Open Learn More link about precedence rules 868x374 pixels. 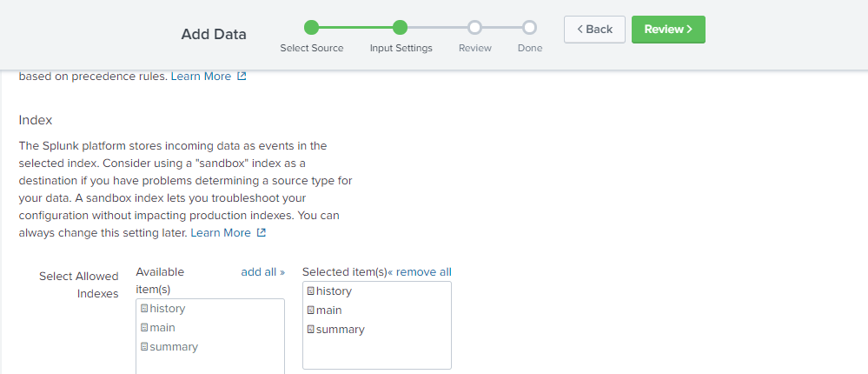pyautogui.click(x=201, y=77)
